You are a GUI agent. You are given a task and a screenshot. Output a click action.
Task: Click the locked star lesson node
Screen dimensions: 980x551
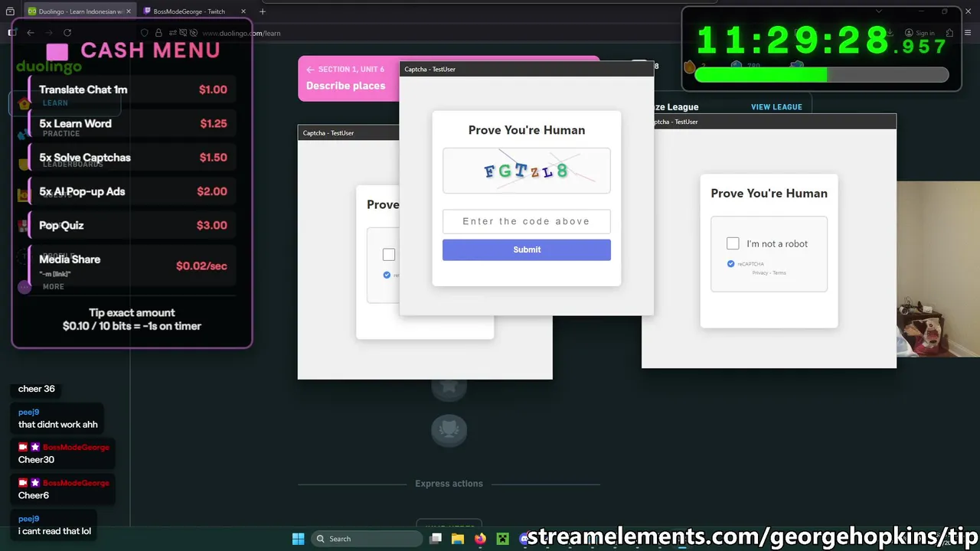449,389
